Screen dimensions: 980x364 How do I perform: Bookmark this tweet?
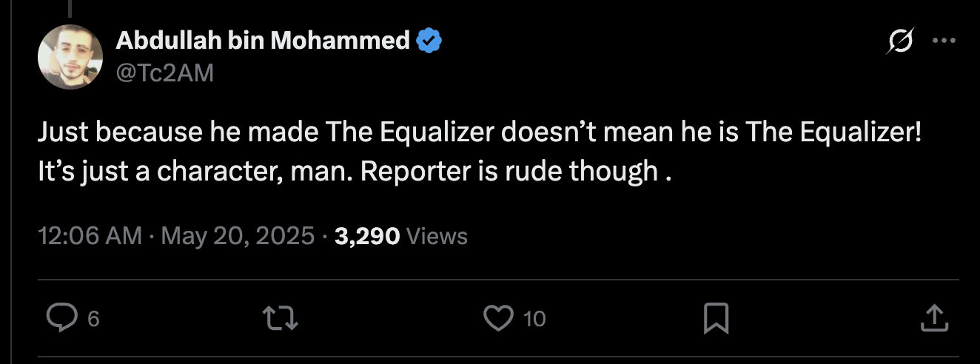coord(716,318)
